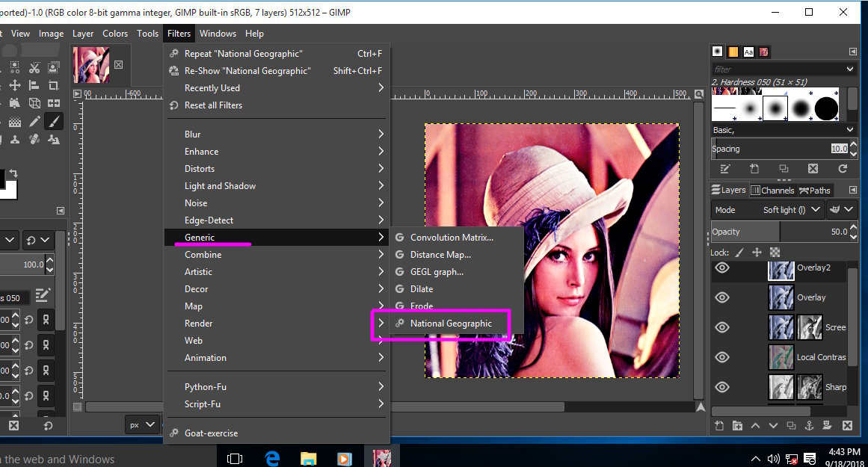
Task: Select the Scissors Select tool
Action: (x=34, y=67)
